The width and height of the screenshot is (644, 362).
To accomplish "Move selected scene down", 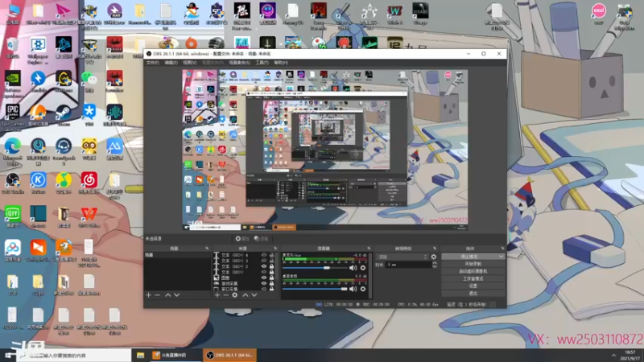I will (x=176, y=294).
